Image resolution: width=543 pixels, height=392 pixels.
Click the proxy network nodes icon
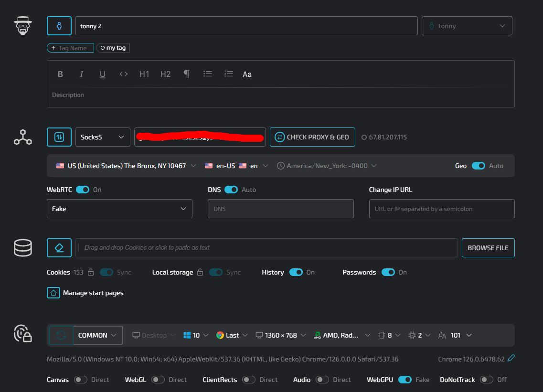[23, 137]
